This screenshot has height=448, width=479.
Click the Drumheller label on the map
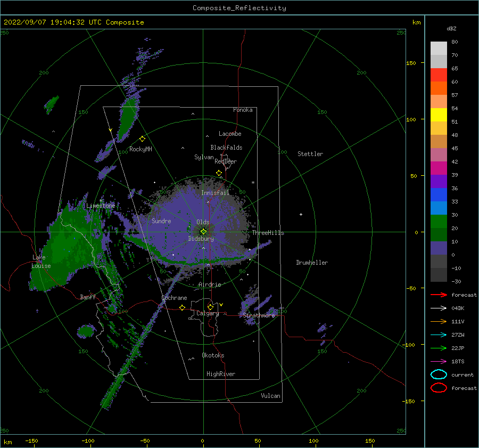312,263
